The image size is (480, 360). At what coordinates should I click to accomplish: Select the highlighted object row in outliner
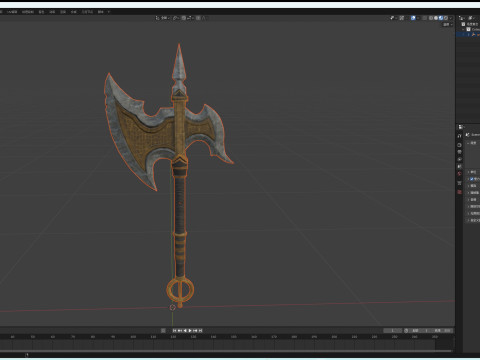click(468, 34)
